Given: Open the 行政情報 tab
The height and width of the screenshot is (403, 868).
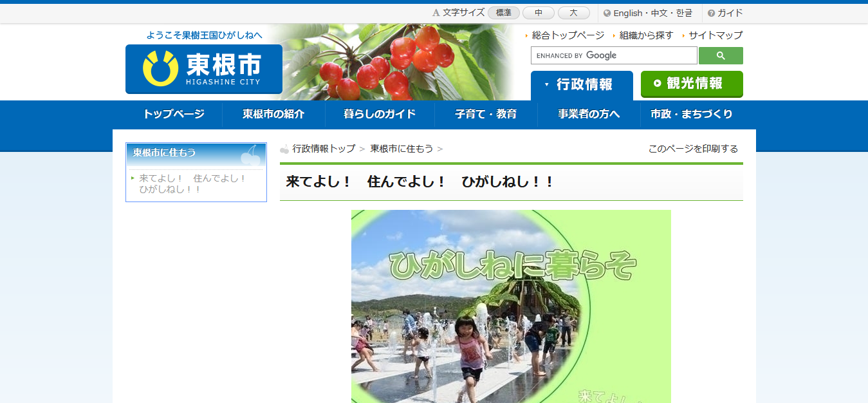Looking at the screenshot, I should coord(582,85).
